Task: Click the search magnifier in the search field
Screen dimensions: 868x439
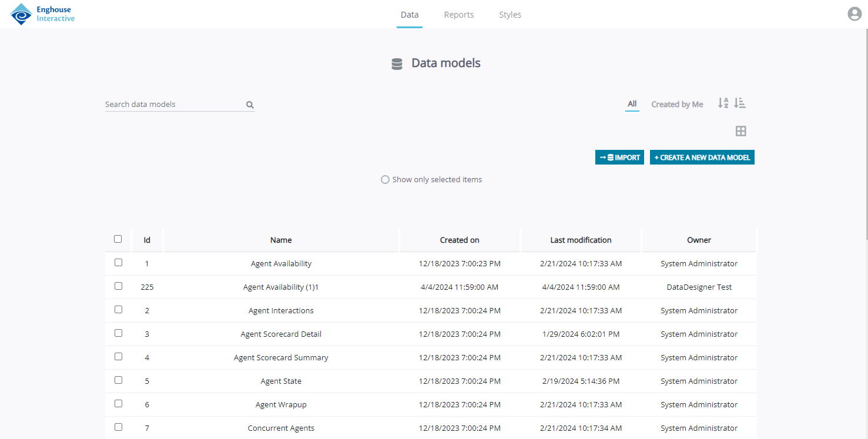Action: click(250, 104)
